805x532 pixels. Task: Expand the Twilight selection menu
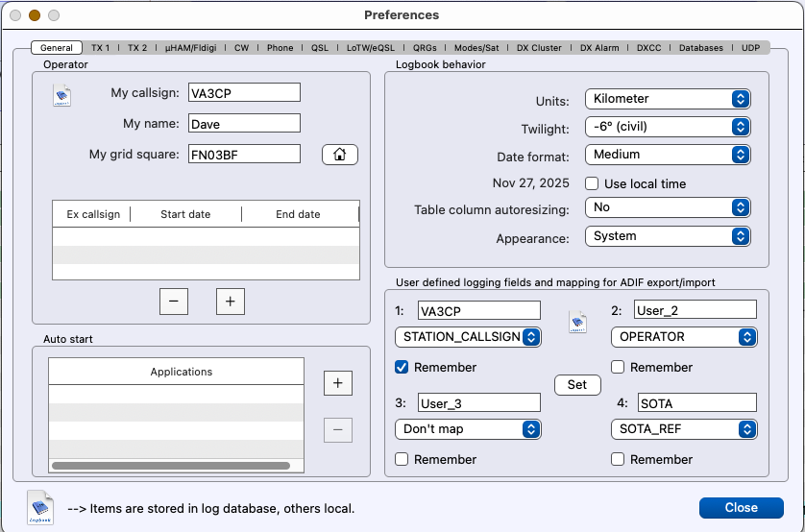tap(667, 127)
